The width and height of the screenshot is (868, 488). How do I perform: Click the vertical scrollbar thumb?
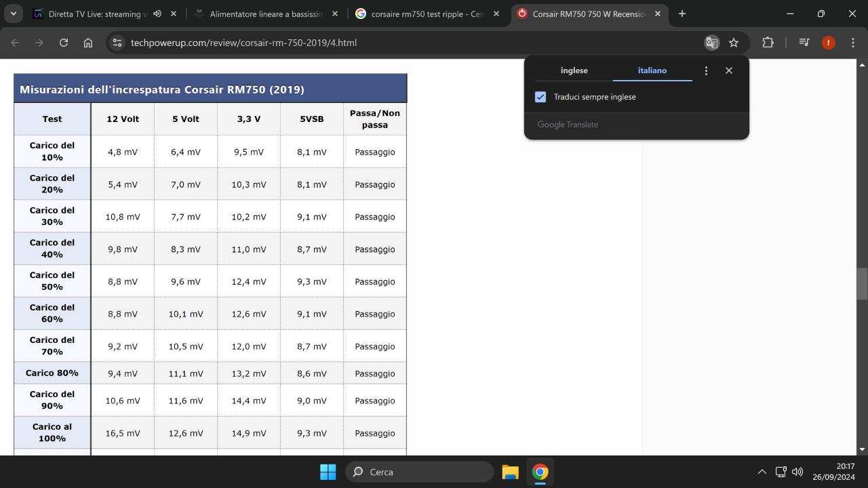pyautogui.click(x=863, y=284)
